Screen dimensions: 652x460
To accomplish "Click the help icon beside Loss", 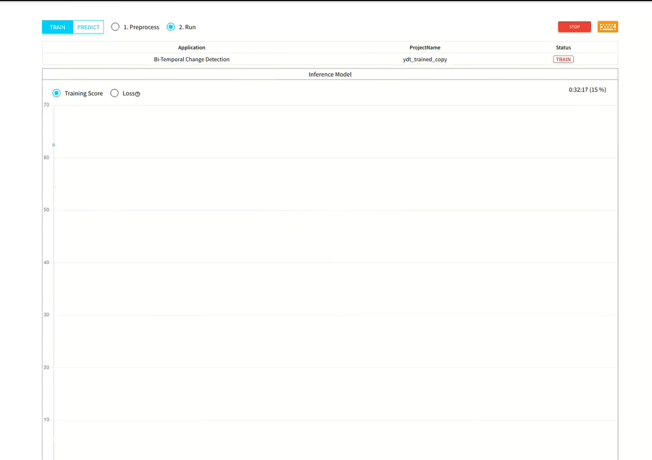I will pyautogui.click(x=138, y=94).
